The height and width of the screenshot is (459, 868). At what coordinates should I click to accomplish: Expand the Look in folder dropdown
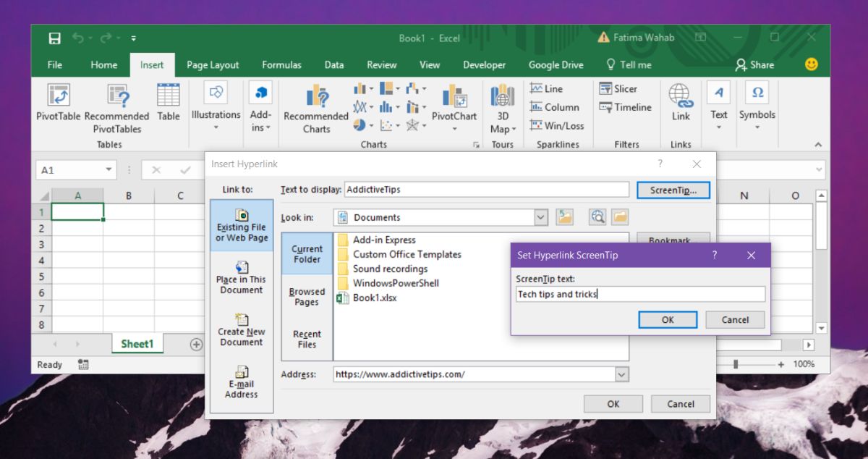541,217
